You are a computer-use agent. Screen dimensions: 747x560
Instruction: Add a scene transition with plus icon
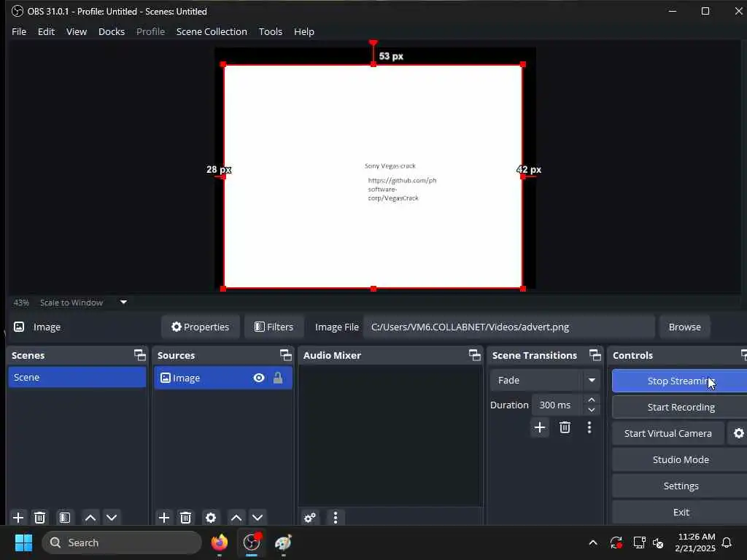tap(540, 427)
